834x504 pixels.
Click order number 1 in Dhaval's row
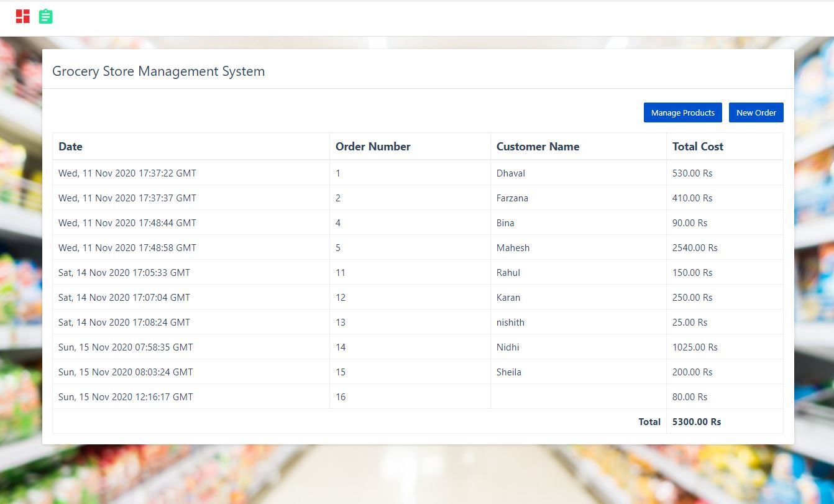[338, 173]
